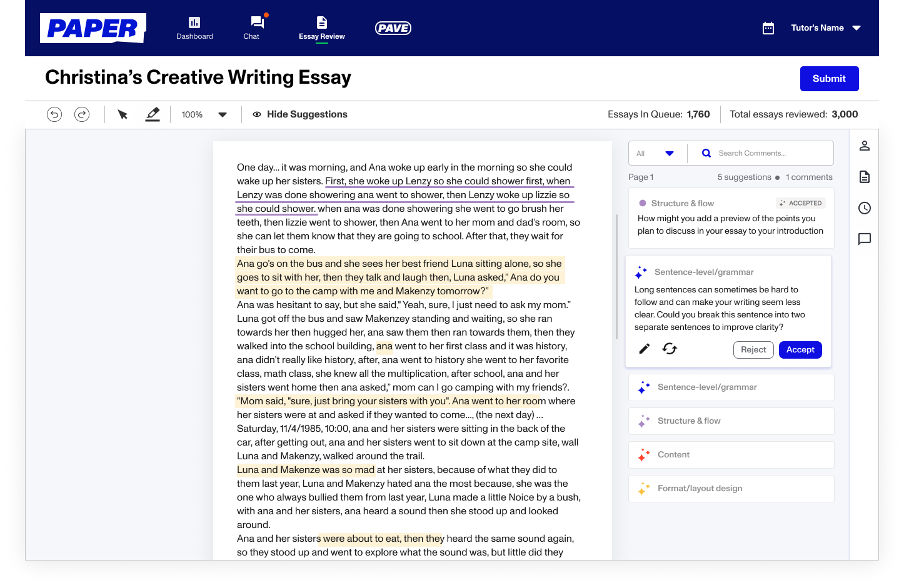Click the undo arrow icon

tap(54, 114)
